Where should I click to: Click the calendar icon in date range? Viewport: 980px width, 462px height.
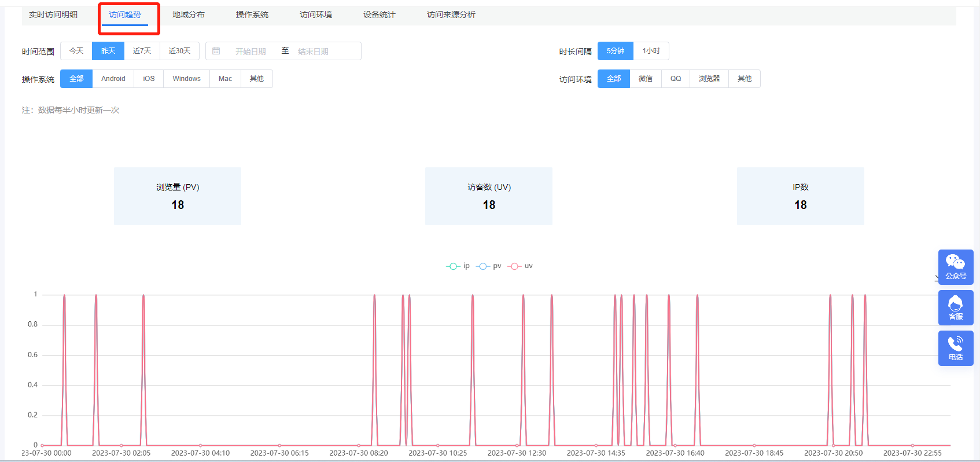tap(216, 51)
